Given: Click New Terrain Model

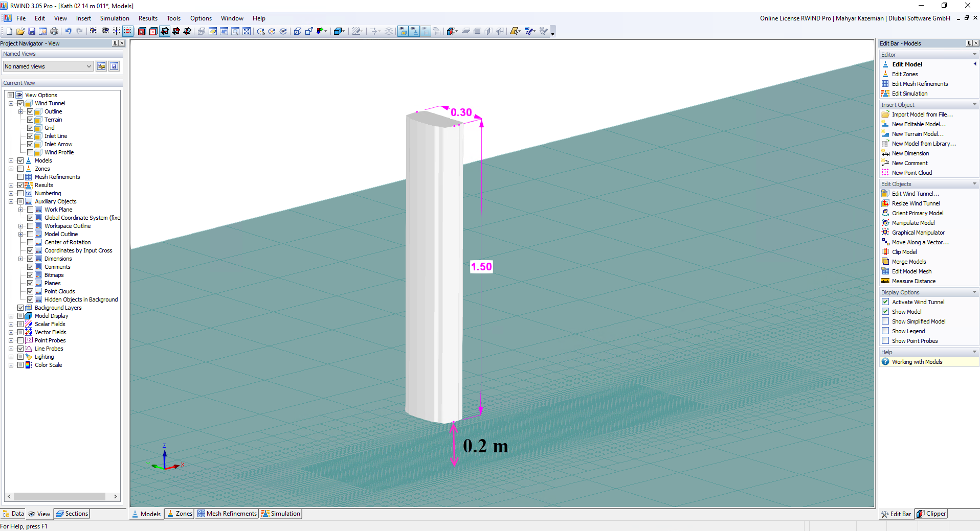Looking at the screenshot, I should 917,133.
